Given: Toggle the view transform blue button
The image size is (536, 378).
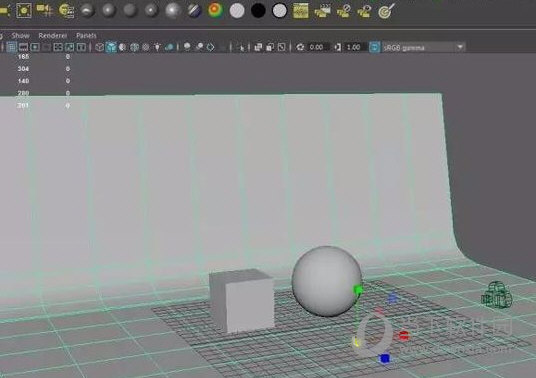Looking at the screenshot, I should point(374,47).
